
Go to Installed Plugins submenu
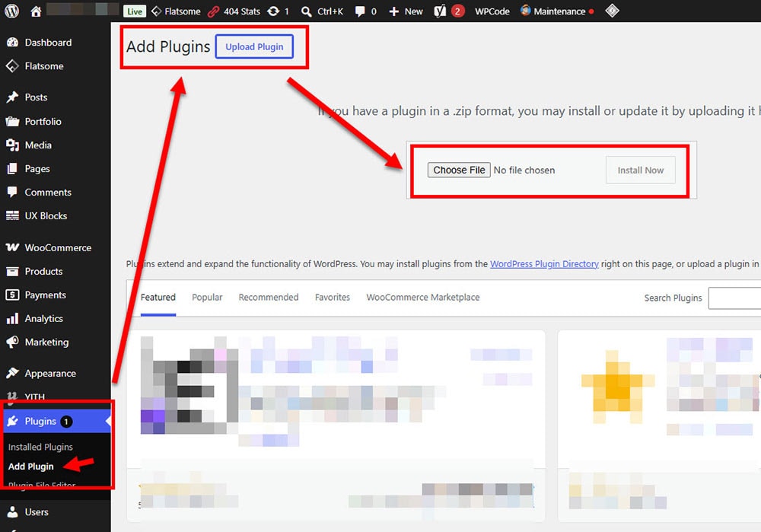click(40, 447)
